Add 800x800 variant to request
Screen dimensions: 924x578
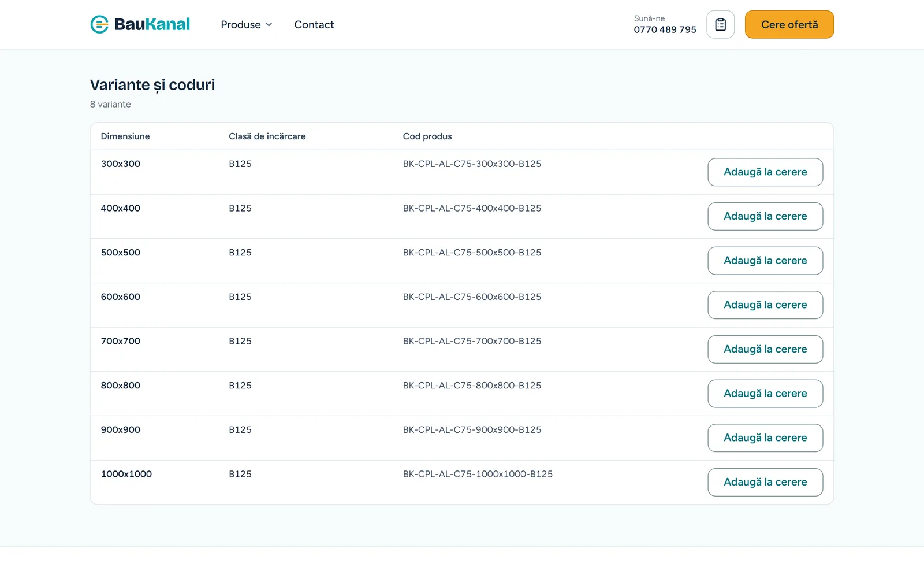tap(765, 394)
